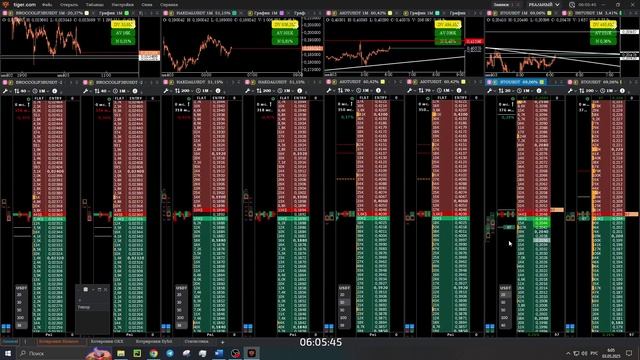Screen dimensions: 640x360
Task: Open the Windows Start menu
Action: pyautogui.click(x=8, y=353)
